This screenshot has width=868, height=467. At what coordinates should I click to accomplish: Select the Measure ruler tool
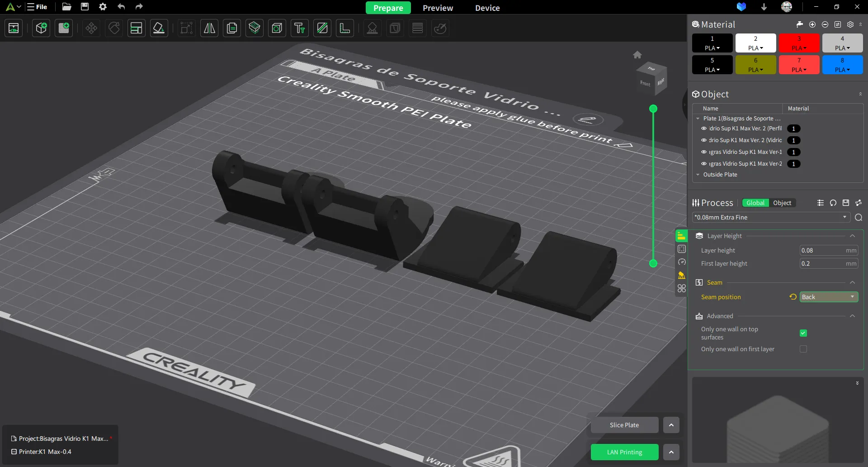[x=345, y=29]
